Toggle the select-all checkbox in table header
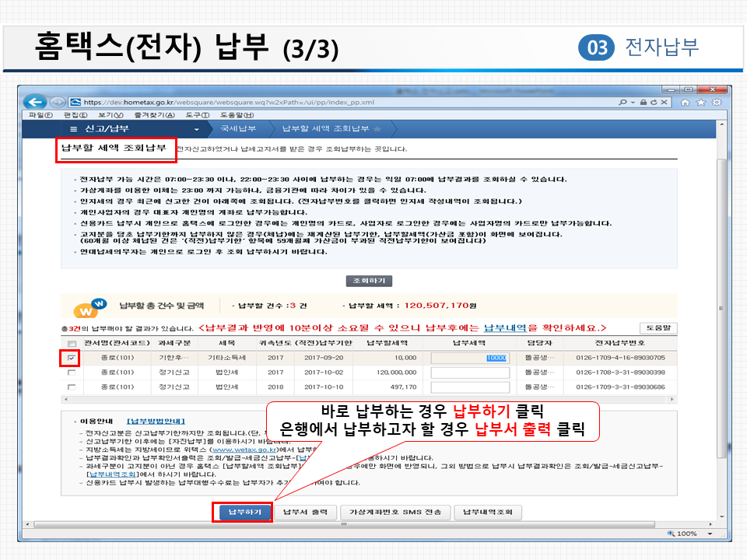Screen dimensions: 747x560 (72, 344)
